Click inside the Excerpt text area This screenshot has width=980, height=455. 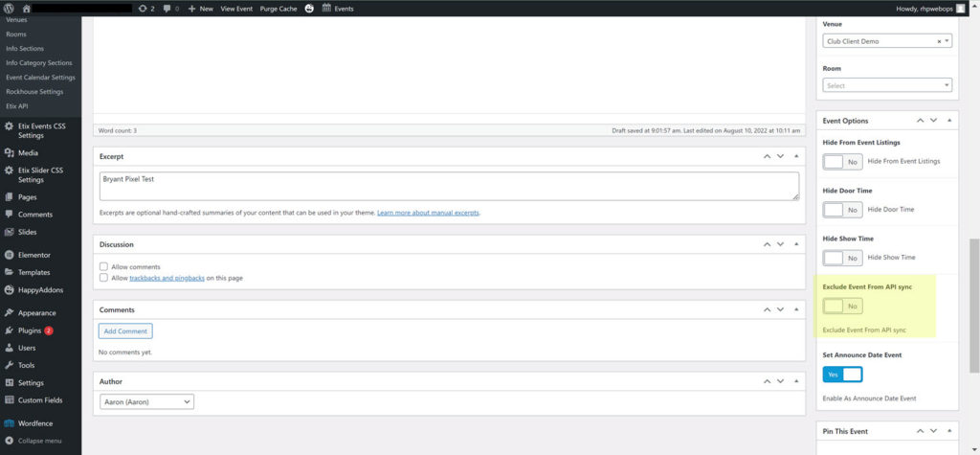click(x=448, y=186)
